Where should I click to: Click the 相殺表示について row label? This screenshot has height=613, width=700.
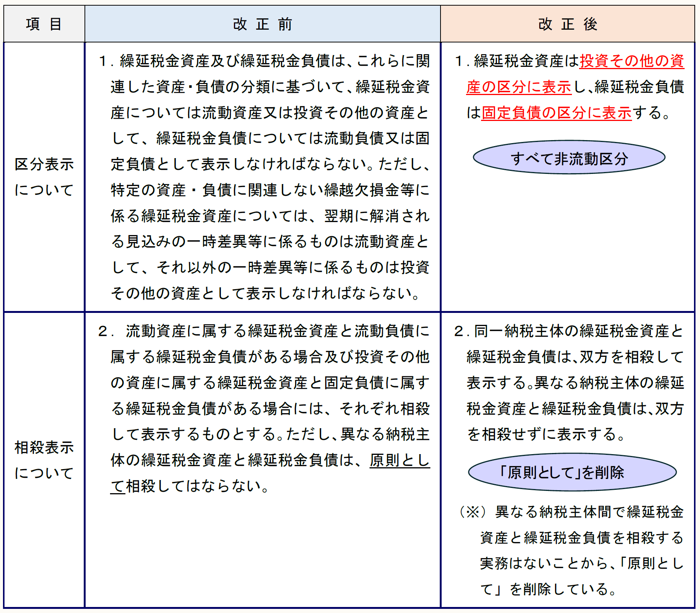pyautogui.click(x=44, y=460)
